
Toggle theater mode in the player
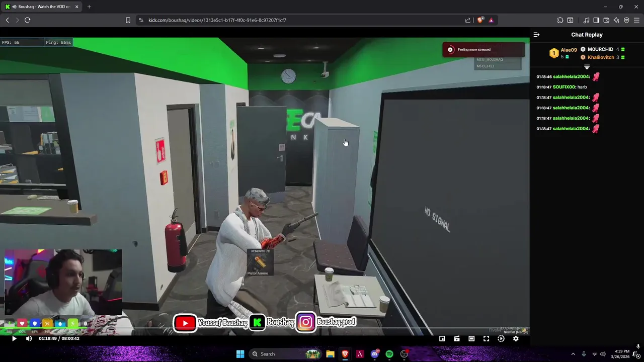point(471,338)
